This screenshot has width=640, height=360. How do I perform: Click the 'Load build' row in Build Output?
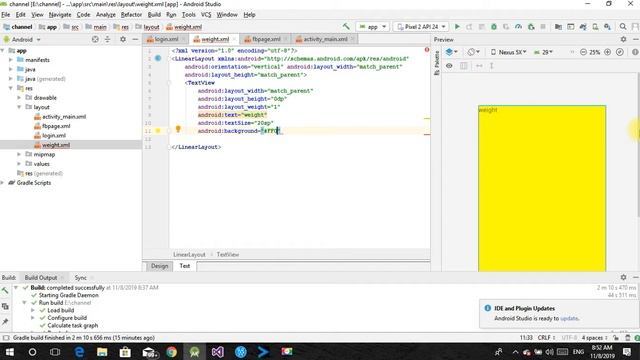tap(60, 310)
